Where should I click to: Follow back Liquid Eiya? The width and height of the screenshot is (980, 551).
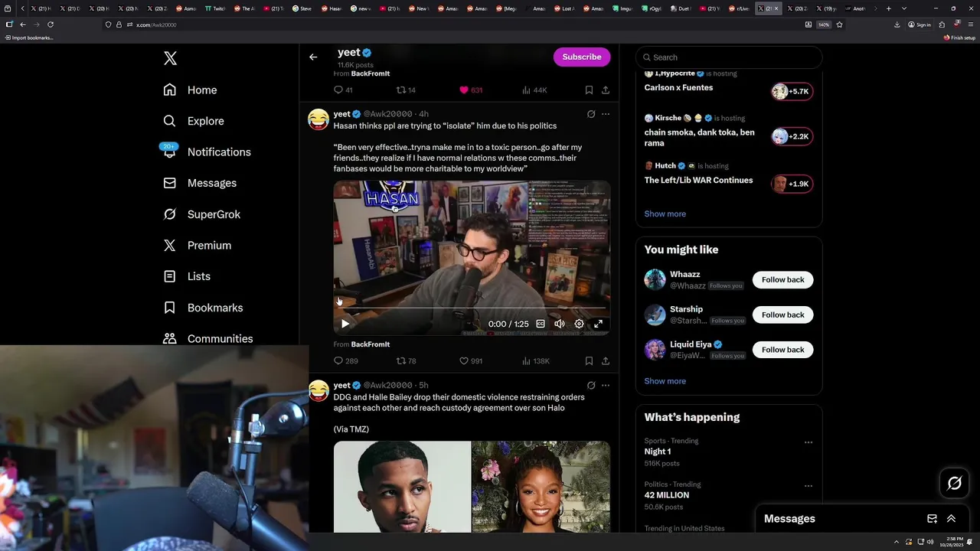coord(782,350)
